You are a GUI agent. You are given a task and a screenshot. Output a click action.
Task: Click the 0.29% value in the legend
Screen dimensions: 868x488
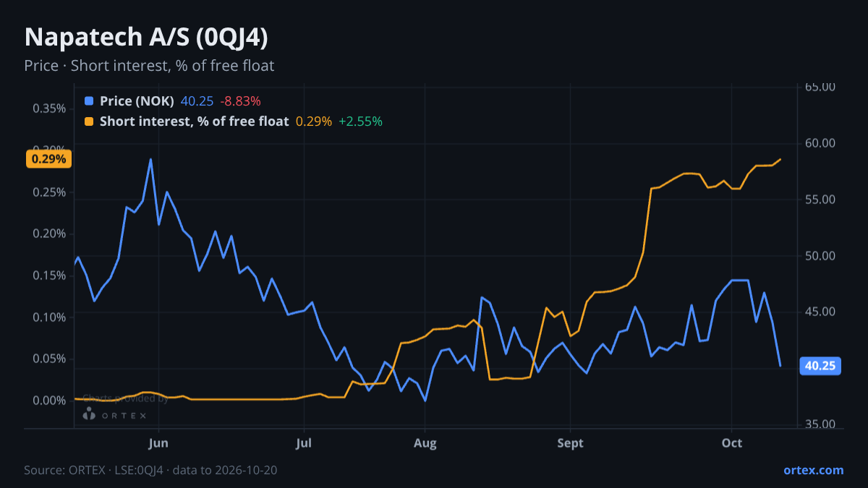[x=314, y=121]
